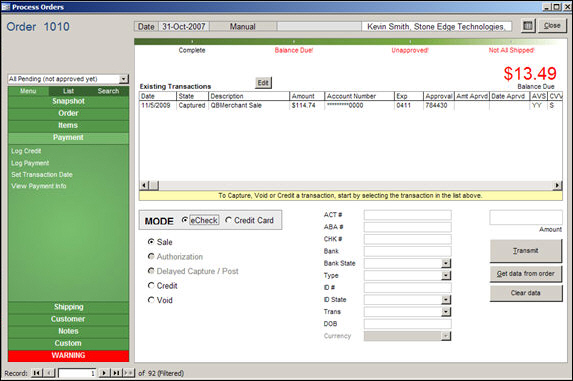Screen dimensions: 573x381
Task: Click the ACT # input field
Action: (407, 215)
